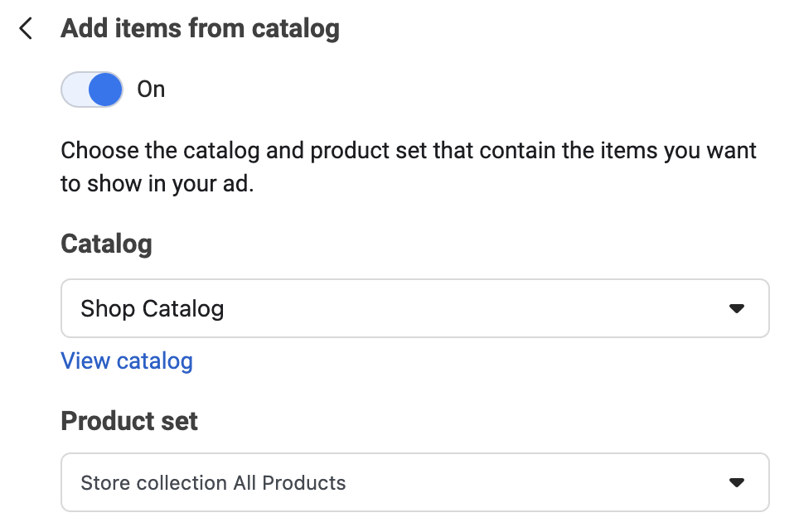Viewport: 799px width, 532px height.
Task: Turn off the Add items from catalog switch
Action: coord(92,89)
